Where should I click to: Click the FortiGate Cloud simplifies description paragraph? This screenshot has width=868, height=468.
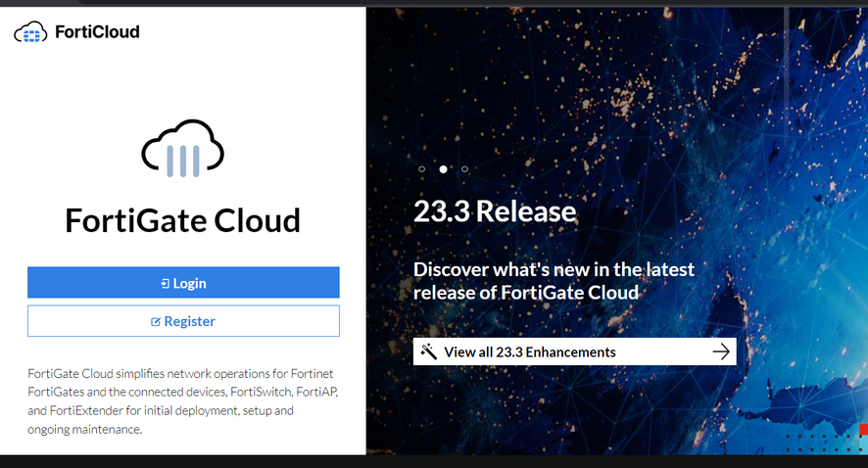[x=183, y=401]
